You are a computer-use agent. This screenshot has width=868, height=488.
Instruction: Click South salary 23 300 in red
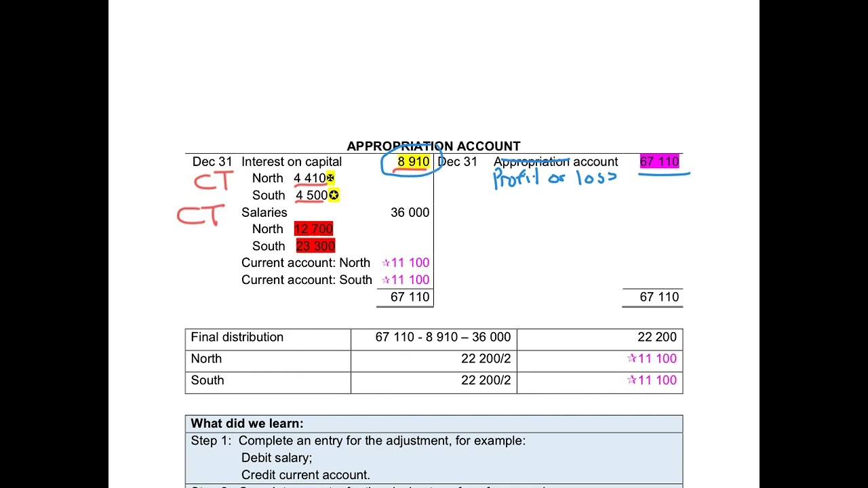tap(315, 246)
